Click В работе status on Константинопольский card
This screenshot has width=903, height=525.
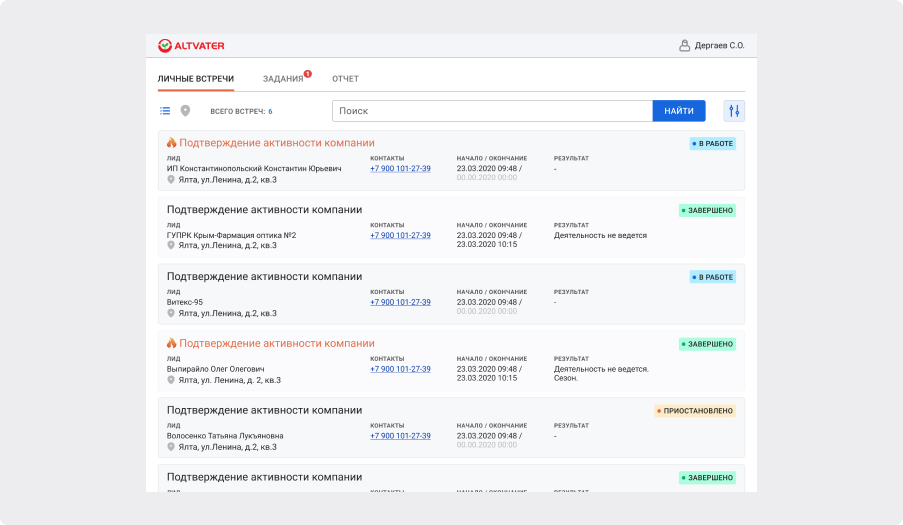[712, 143]
